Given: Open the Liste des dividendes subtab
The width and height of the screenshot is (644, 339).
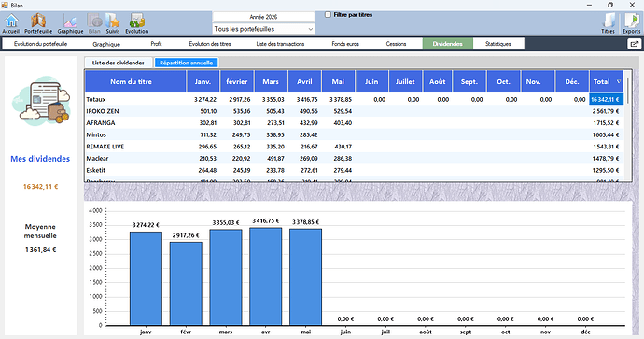Looking at the screenshot, I should (x=119, y=63).
